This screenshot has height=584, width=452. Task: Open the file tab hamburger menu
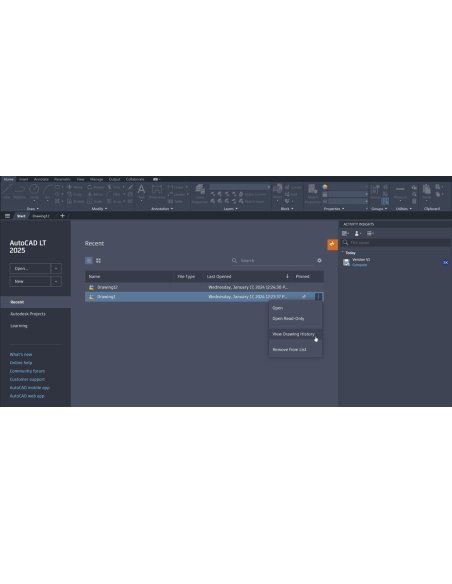point(7,216)
